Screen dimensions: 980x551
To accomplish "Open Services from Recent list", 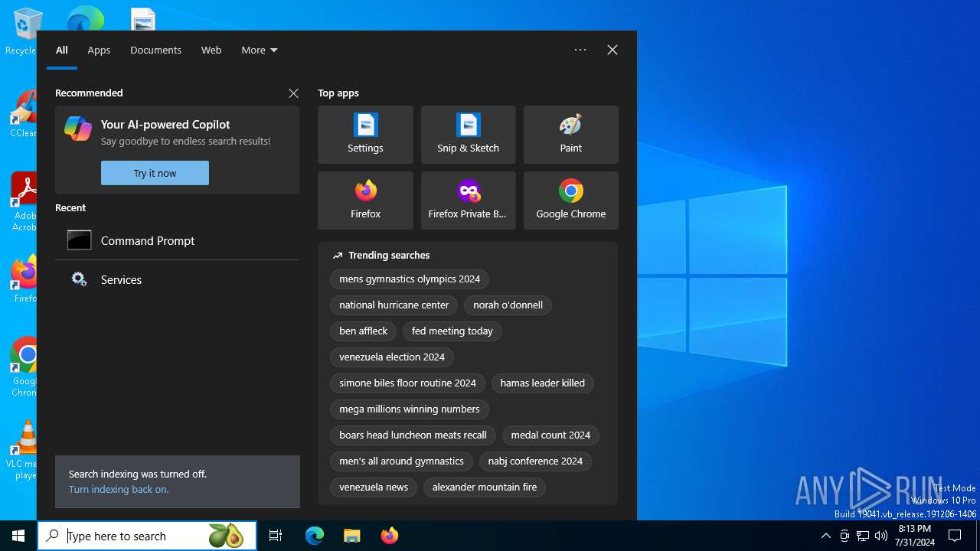I will point(177,279).
